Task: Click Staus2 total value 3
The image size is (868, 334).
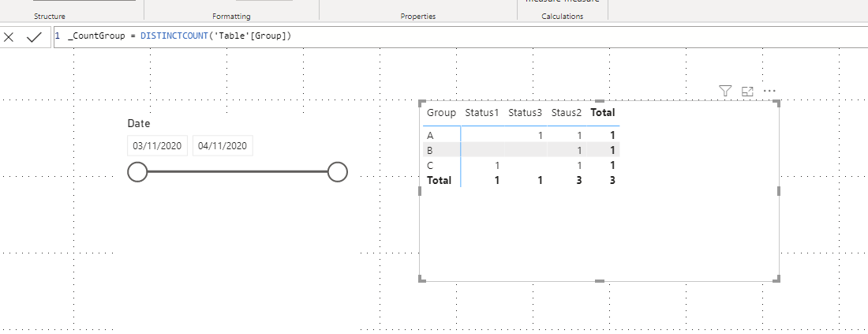Action: [x=578, y=180]
